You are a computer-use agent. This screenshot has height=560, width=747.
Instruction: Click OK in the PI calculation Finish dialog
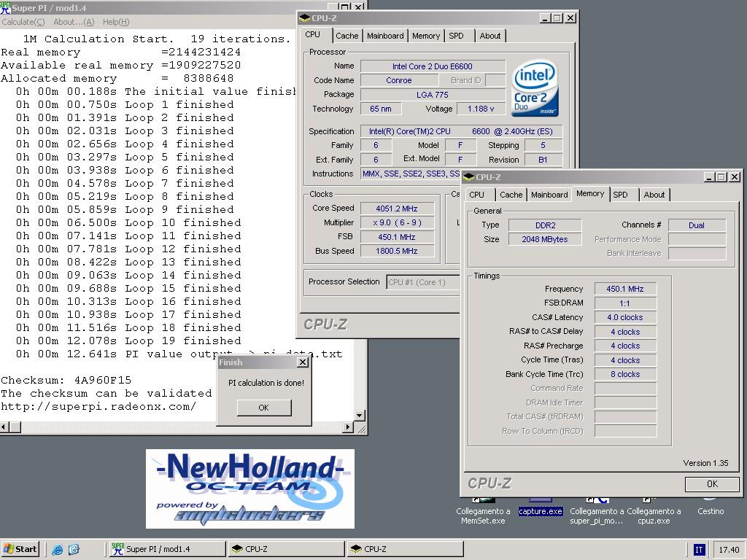click(264, 408)
